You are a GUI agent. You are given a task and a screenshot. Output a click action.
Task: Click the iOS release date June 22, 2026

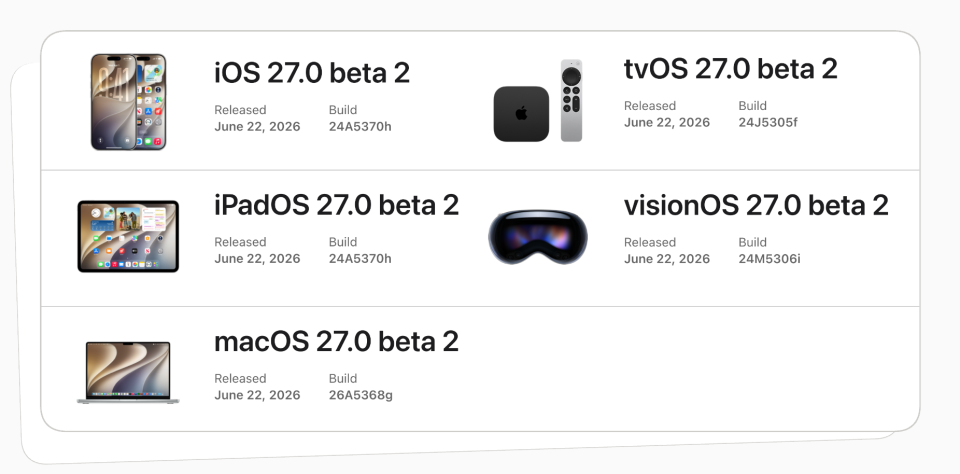pos(257,127)
